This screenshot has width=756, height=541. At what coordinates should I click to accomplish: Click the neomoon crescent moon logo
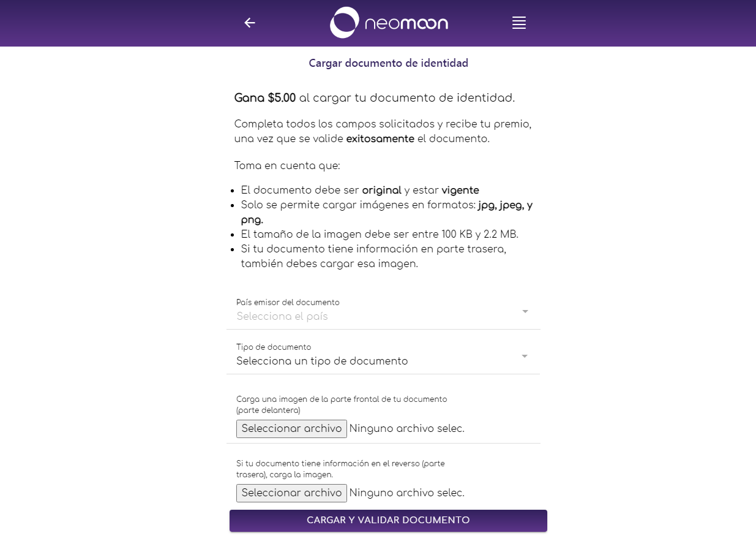point(344,23)
